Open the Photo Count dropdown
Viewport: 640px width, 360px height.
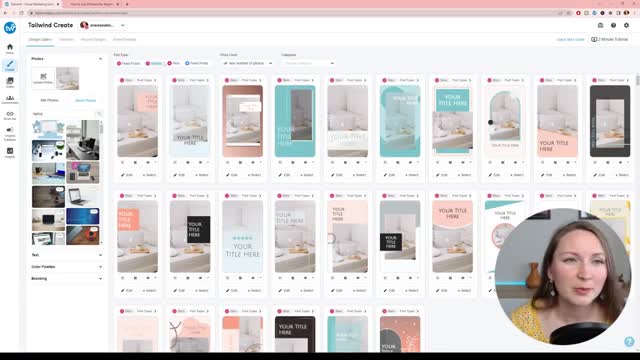tap(247, 63)
